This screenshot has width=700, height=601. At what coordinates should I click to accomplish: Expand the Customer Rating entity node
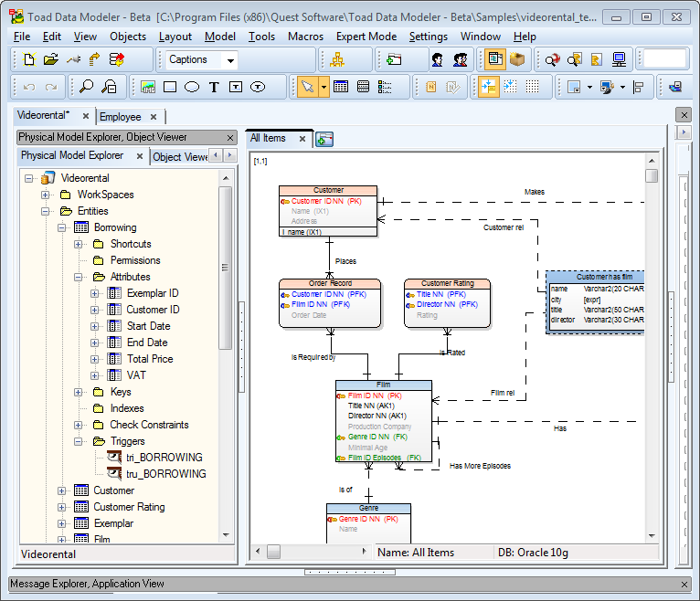tap(62, 507)
